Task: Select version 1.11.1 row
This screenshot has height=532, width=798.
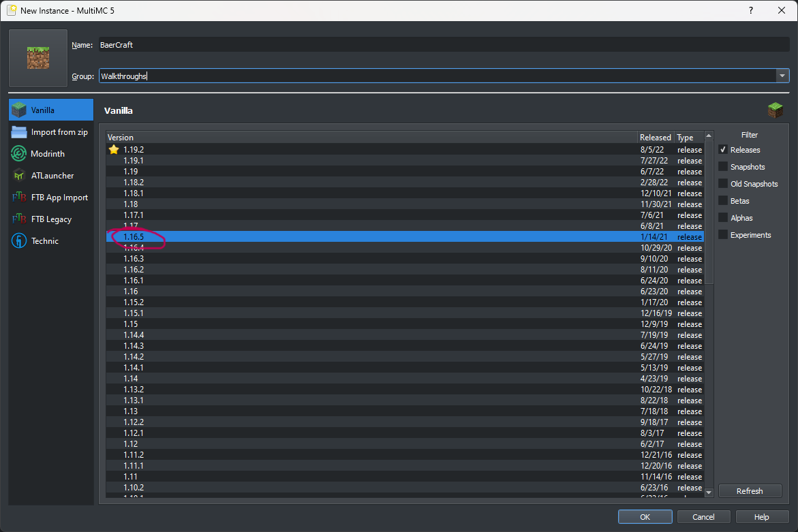Action: click(x=405, y=465)
